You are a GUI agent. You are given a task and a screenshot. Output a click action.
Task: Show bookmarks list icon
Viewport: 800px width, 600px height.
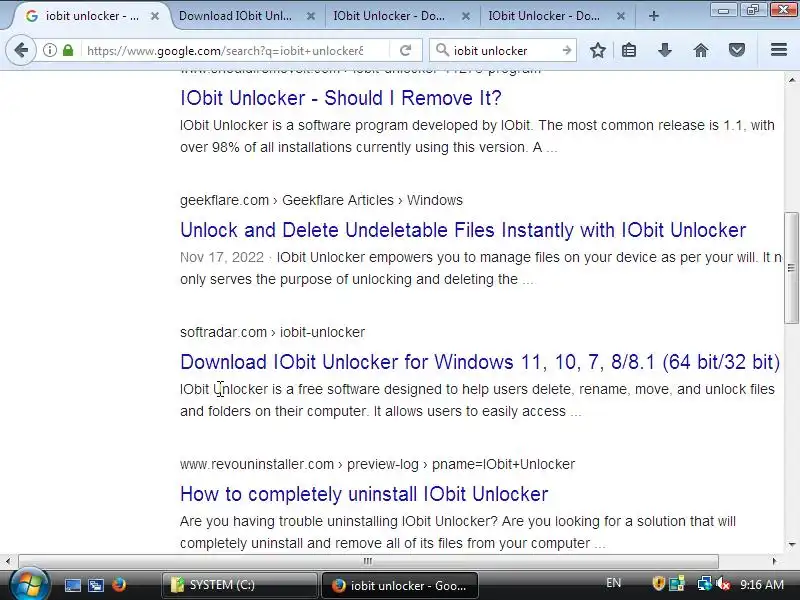(x=629, y=51)
